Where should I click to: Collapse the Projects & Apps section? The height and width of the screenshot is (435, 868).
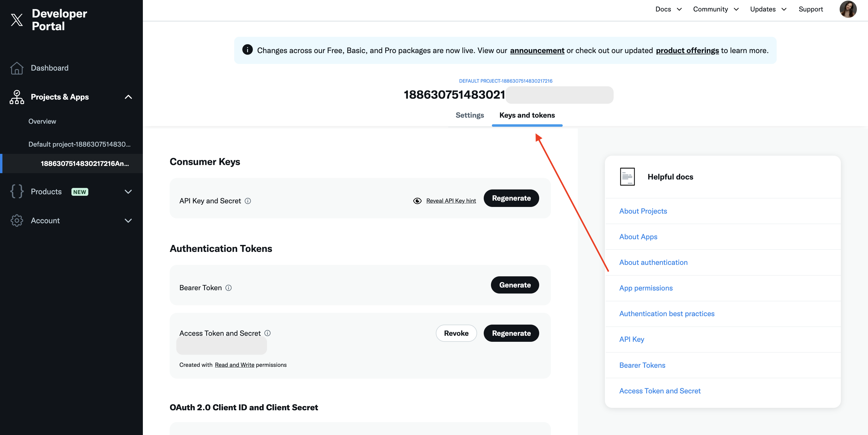[x=128, y=97]
